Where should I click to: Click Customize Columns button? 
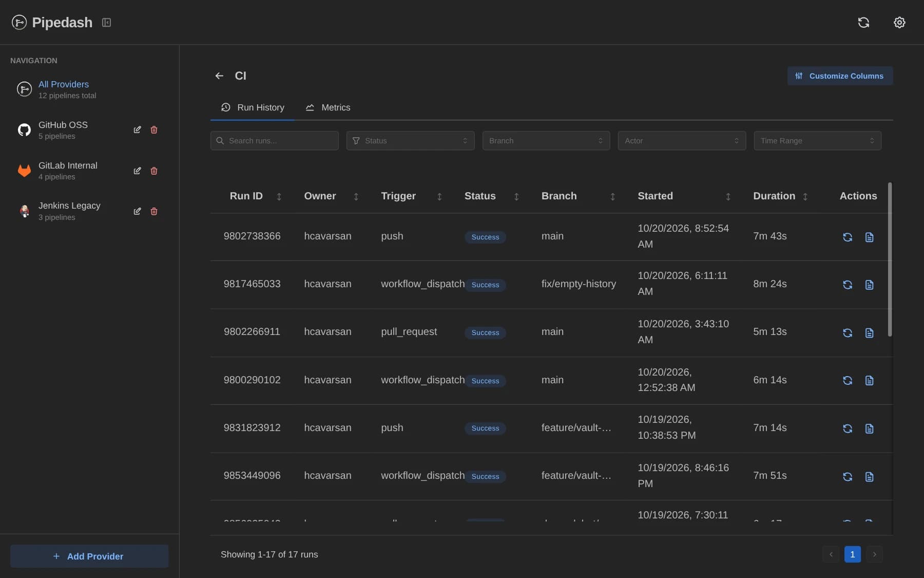click(x=840, y=76)
